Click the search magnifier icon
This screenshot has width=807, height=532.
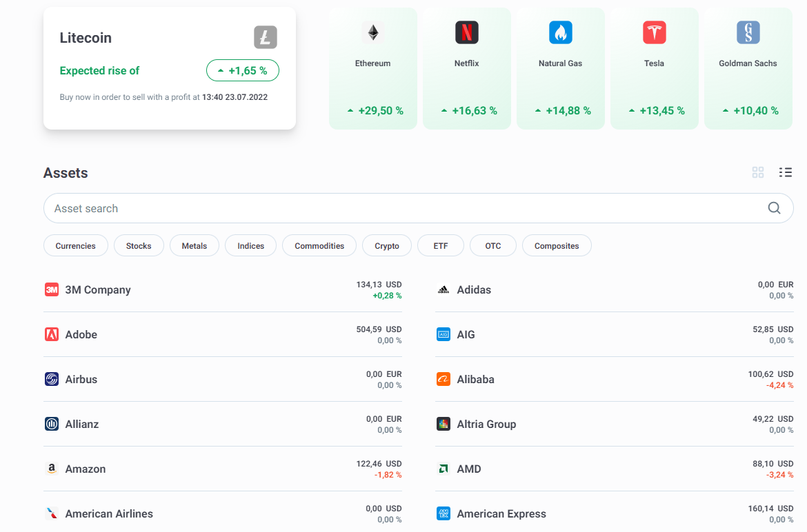pos(774,207)
